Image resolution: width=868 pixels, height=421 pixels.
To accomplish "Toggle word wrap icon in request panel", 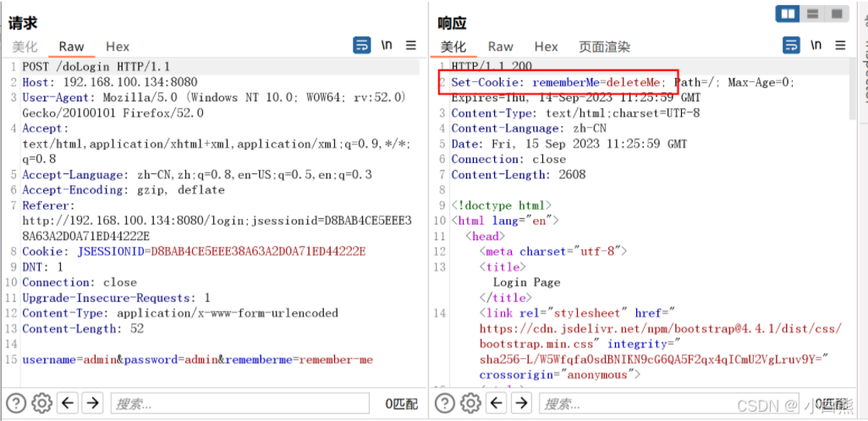I will 362,46.
